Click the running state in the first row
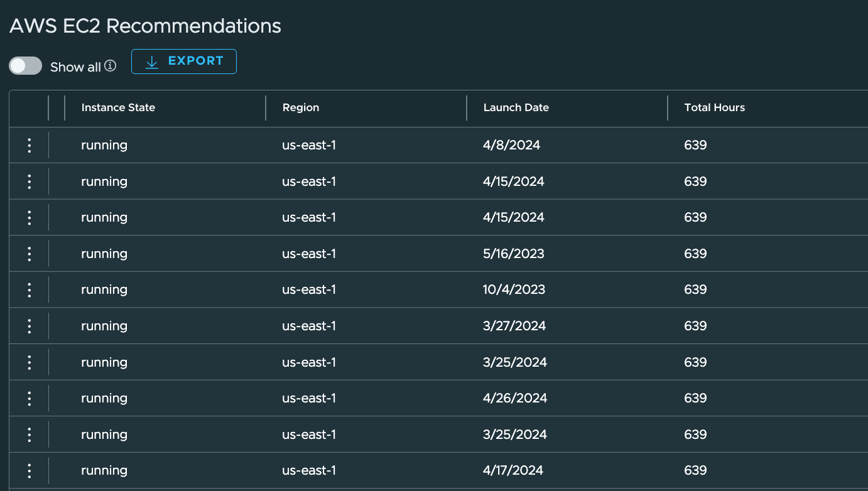The image size is (868, 491). coord(104,145)
